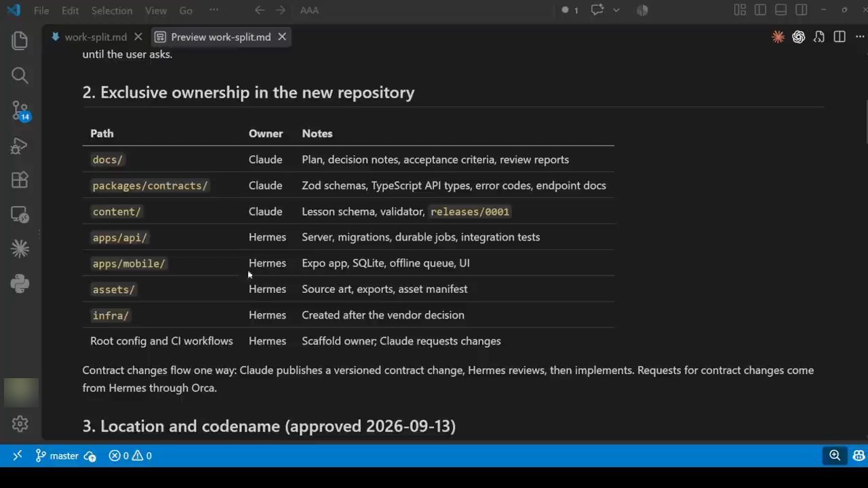This screenshot has width=868, height=488.
Task: Go back with the left arrow
Action: pos(259,10)
